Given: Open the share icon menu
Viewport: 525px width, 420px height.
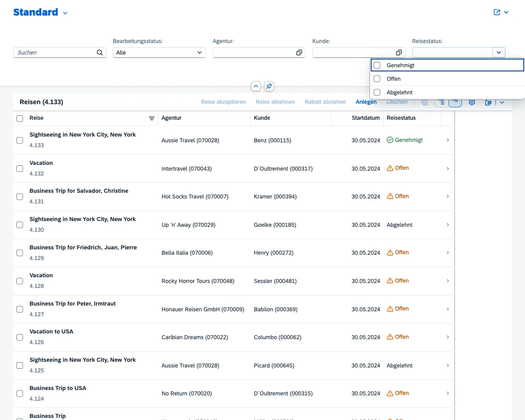Looking at the screenshot, I should click(497, 12).
